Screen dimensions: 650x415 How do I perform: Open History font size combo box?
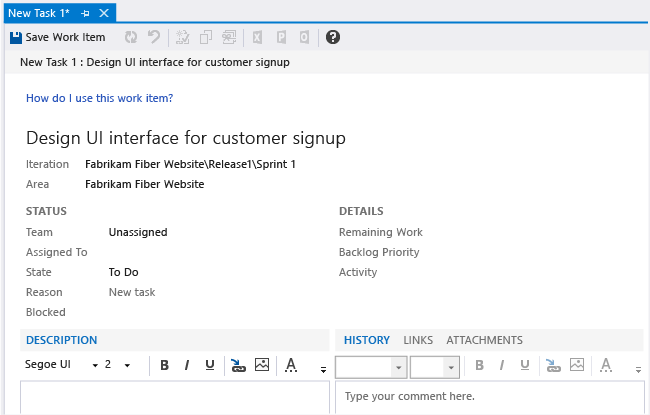(434, 367)
